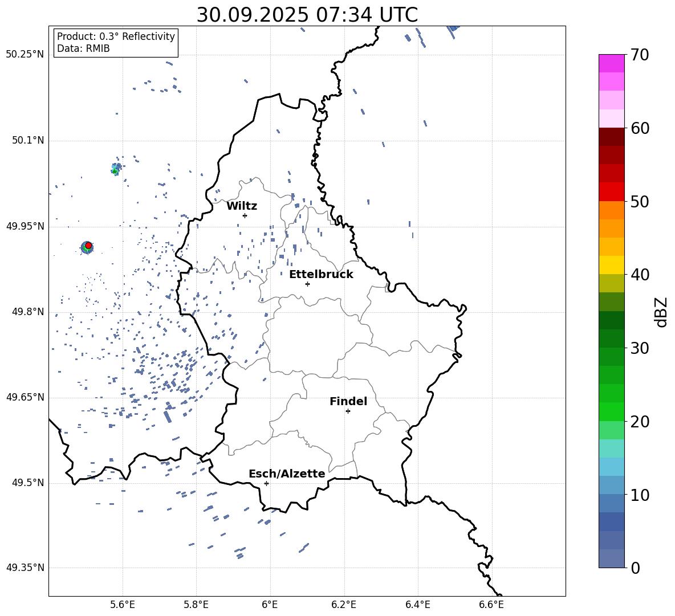Image resolution: width=675 pixels, height=616 pixels.
Task: Click the 49.5°N latitude label
Action: point(27,483)
